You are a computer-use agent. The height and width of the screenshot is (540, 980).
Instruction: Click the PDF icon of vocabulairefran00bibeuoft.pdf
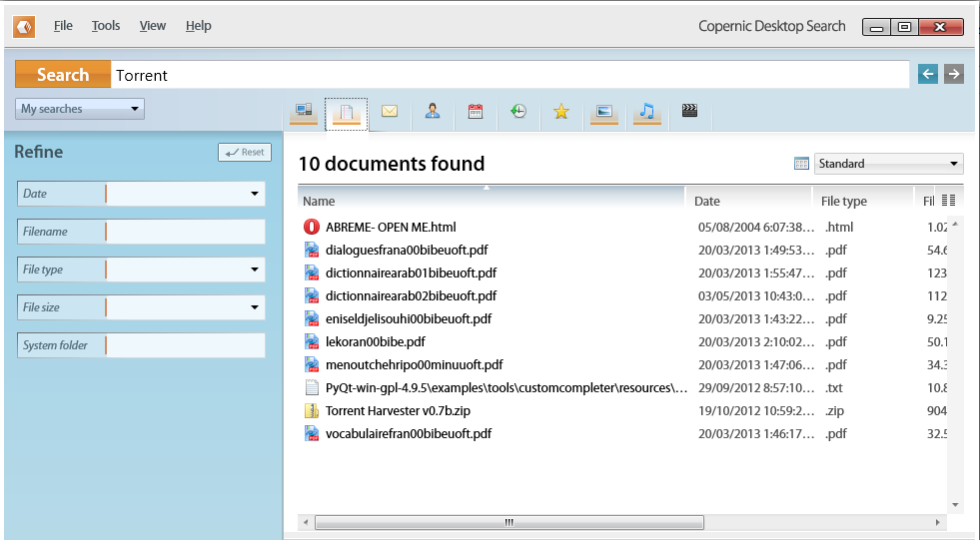click(x=312, y=434)
